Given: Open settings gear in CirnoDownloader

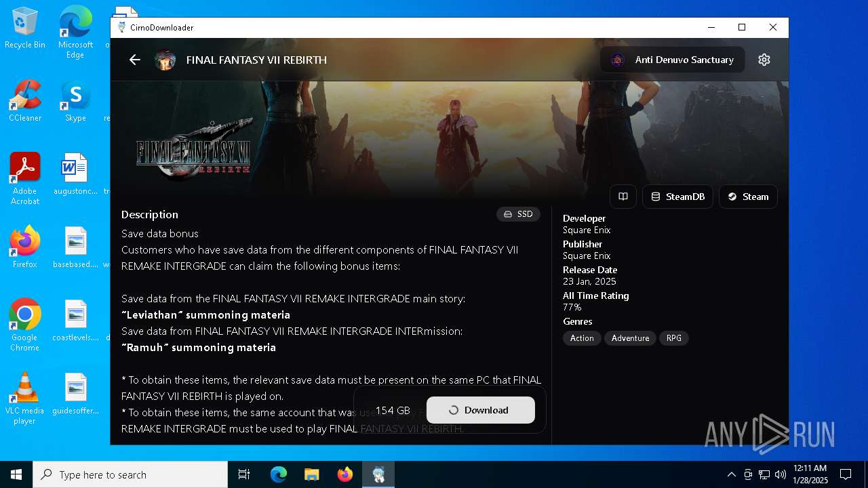Looking at the screenshot, I should pos(764,60).
